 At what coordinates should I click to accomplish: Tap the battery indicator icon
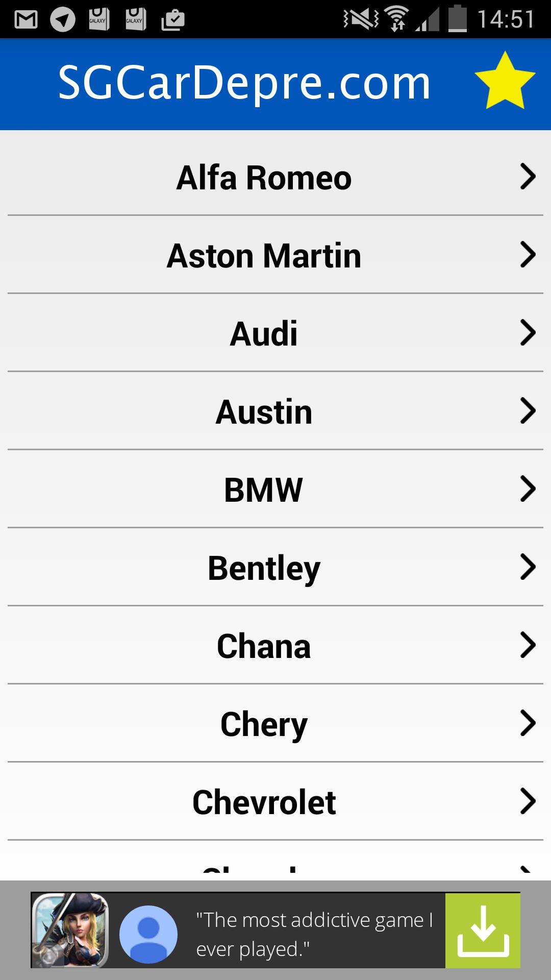[x=457, y=19]
